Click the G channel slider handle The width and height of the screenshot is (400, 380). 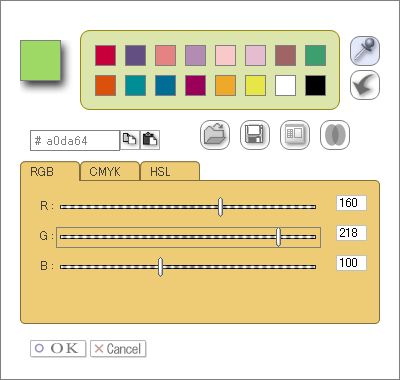279,237
